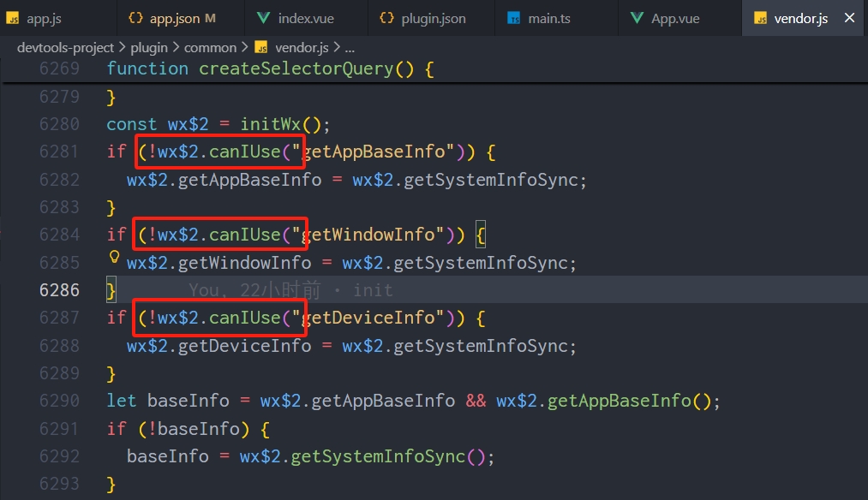868x500 pixels.
Task: Switch to the vendor.js tab label
Action: click(x=800, y=18)
